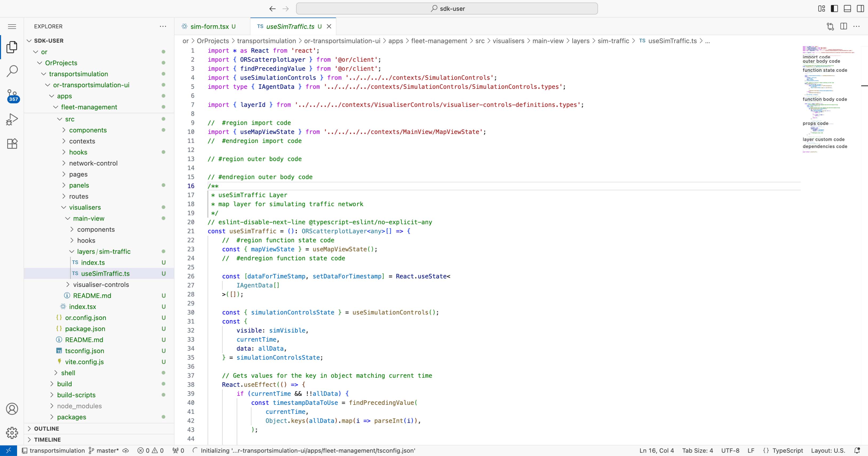Click the fleet-management breadcrumb segment
Screen dimensions: 868x456
(439, 41)
